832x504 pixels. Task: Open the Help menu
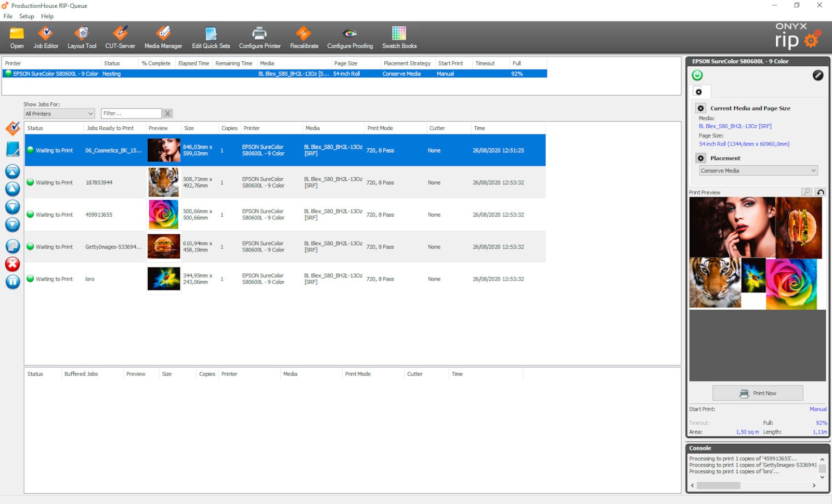(x=47, y=16)
